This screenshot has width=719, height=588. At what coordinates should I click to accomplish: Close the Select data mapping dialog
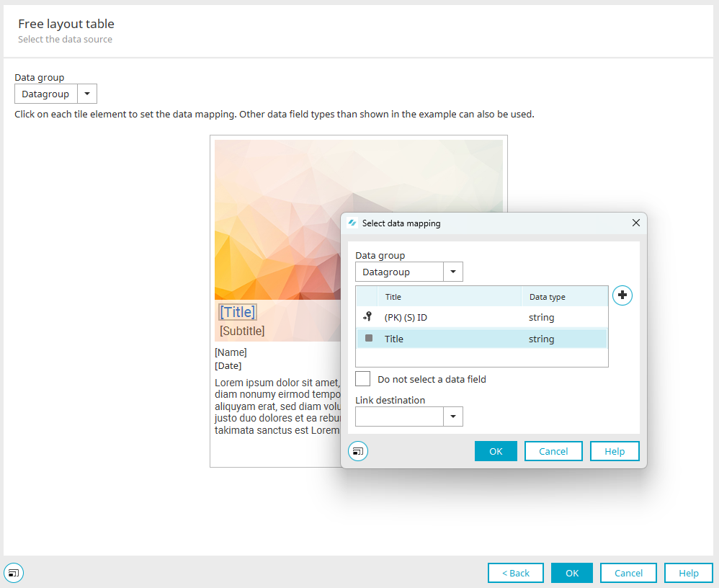636,223
